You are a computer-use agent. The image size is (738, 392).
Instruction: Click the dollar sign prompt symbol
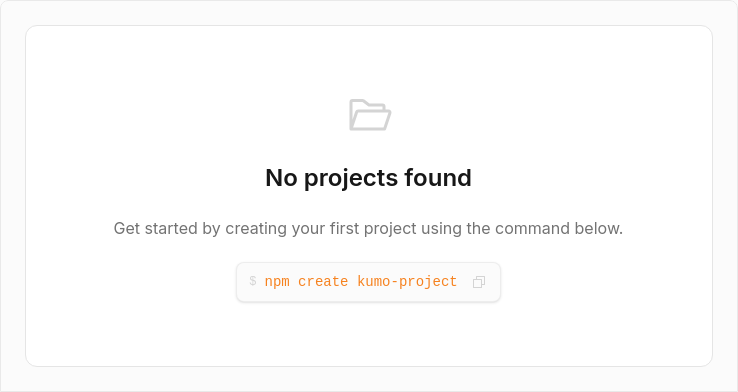coord(253,281)
